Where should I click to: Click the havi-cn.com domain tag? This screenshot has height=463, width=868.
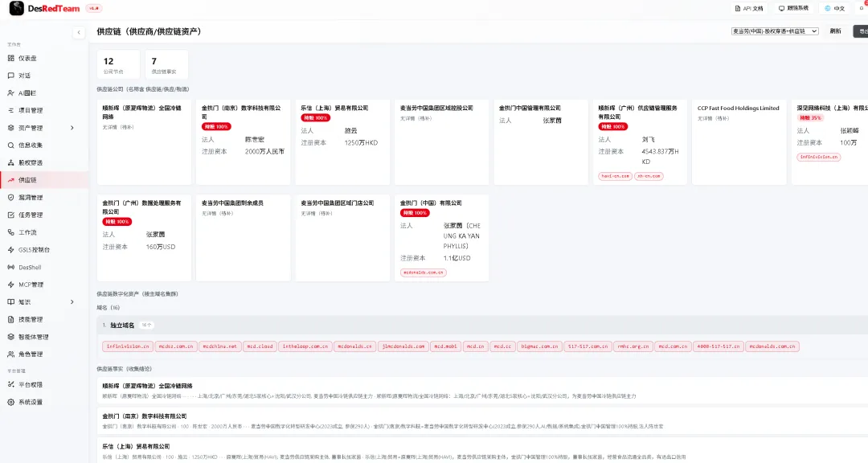pos(615,176)
